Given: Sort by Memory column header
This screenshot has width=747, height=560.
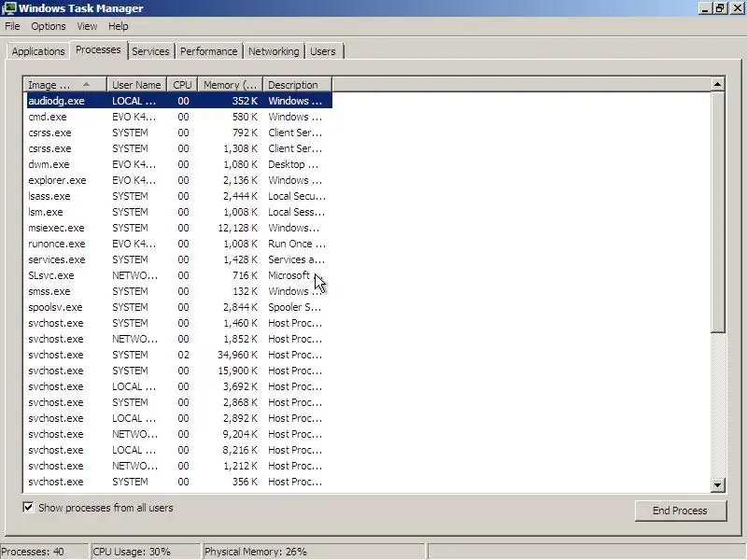Looking at the screenshot, I should point(231,85).
